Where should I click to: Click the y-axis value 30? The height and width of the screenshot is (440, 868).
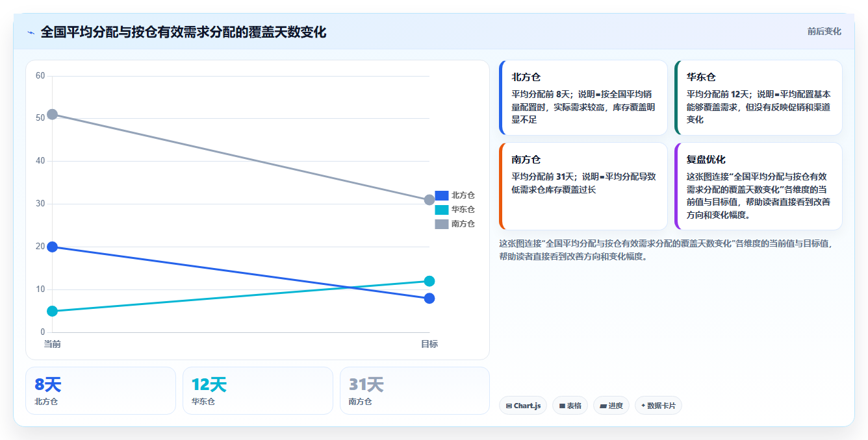pyautogui.click(x=40, y=204)
